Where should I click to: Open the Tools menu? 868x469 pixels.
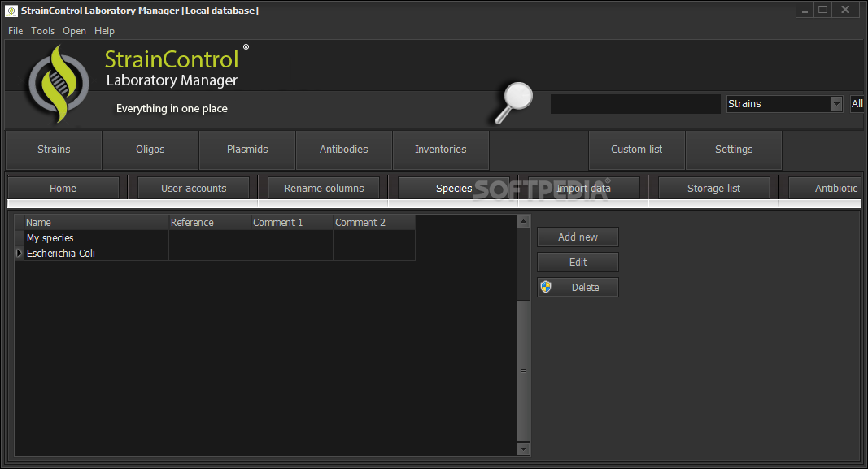pyautogui.click(x=42, y=31)
